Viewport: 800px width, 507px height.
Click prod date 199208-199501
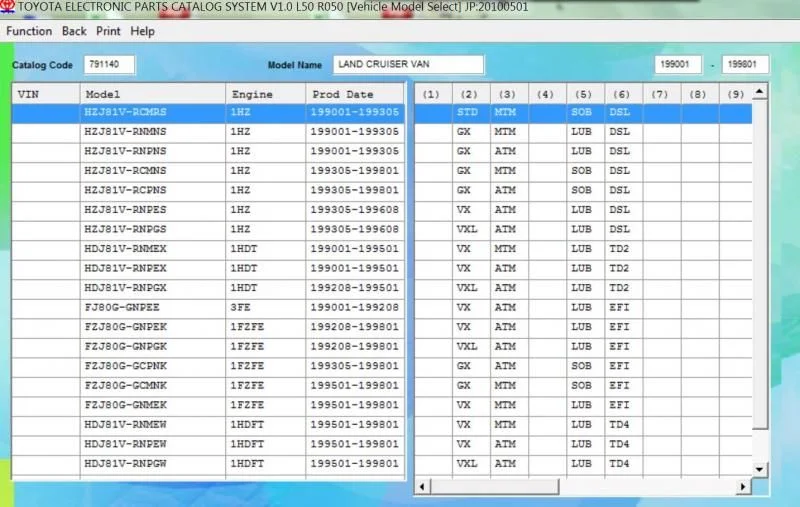click(355, 288)
